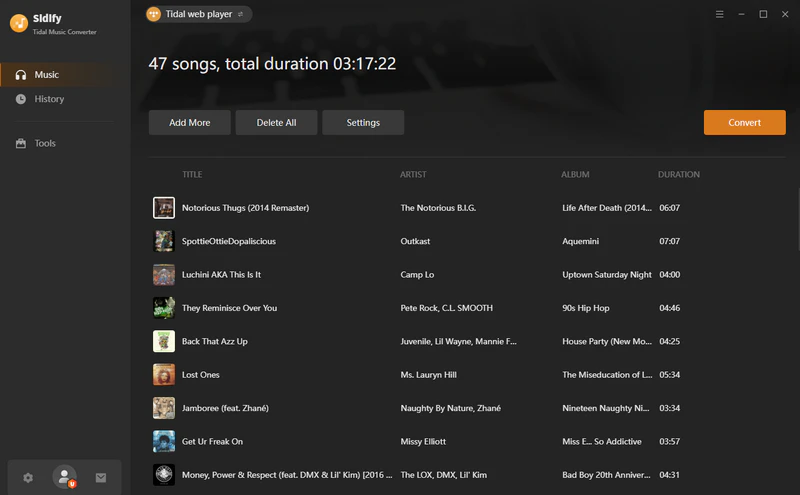Viewport: 800px width, 495px height.
Task: Click Back That Azz Up cover thumbnail
Action: (x=164, y=341)
